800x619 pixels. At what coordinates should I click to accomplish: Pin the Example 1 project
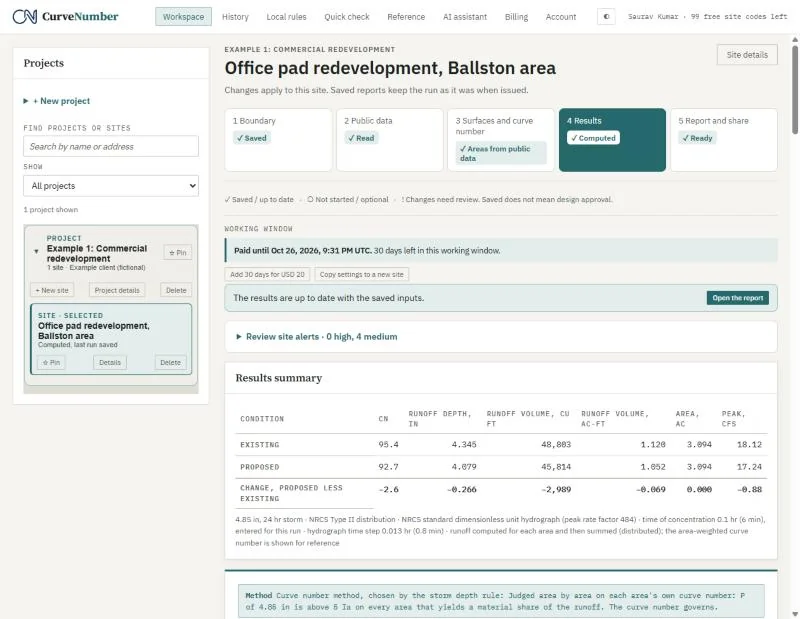click(178, 253)
